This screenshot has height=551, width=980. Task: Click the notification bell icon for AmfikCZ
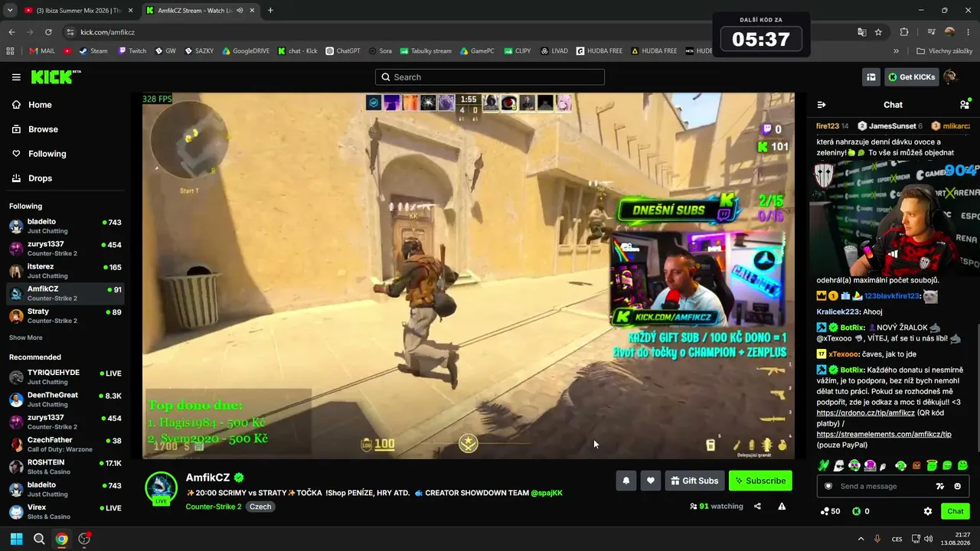pyautogui.click(x=626, y=481)
